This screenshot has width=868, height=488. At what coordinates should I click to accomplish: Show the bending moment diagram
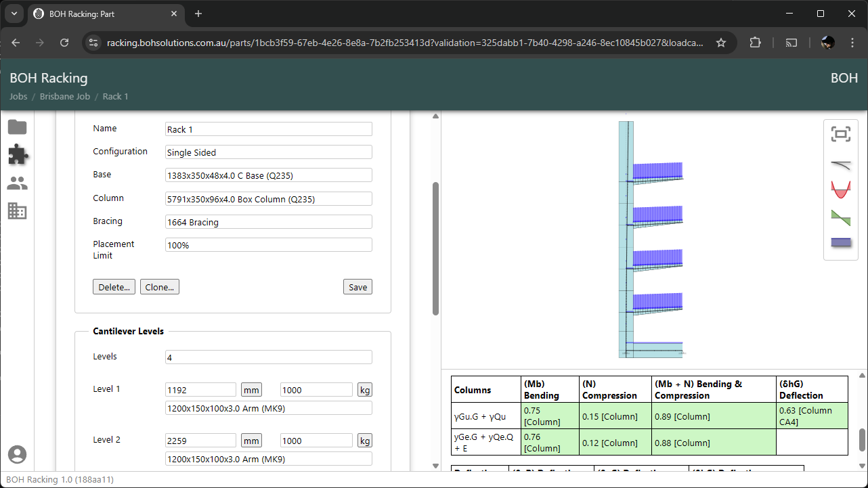841,190
